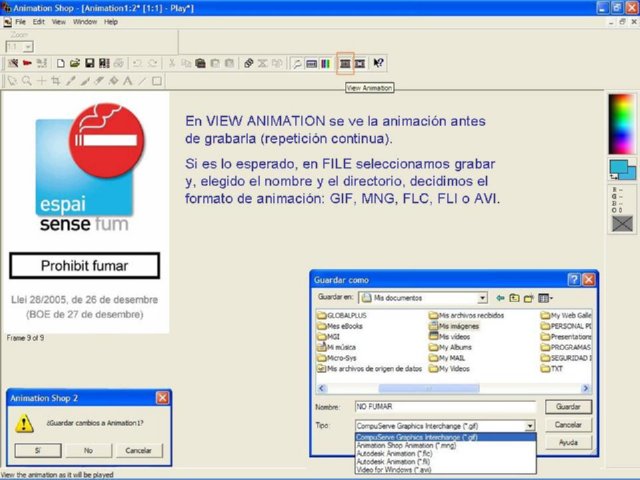Click the left arrow of the folder list scrollbar
This screenshot has height=480, width=640.
(x=322, y=388)
